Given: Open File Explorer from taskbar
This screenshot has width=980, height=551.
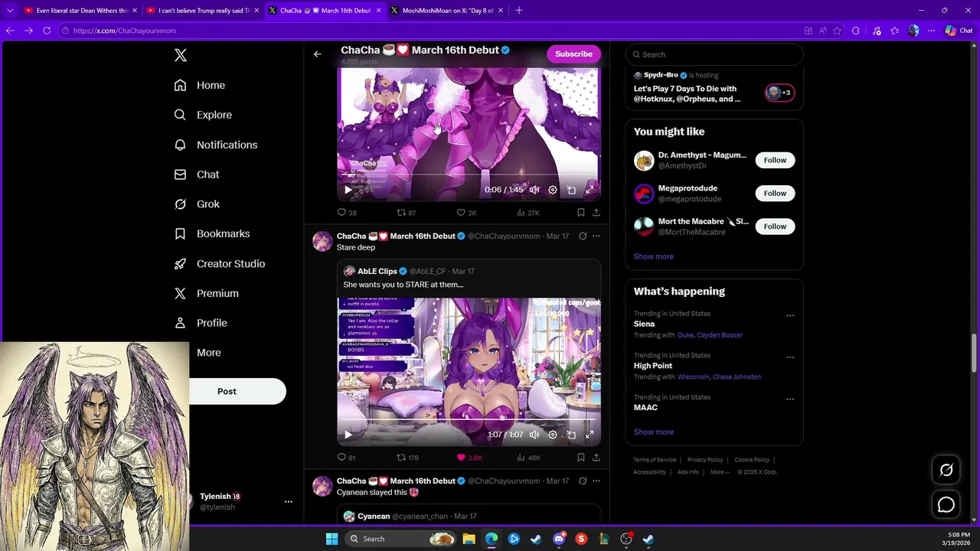Looking at the screenshot, I should [x=469, y=539].
